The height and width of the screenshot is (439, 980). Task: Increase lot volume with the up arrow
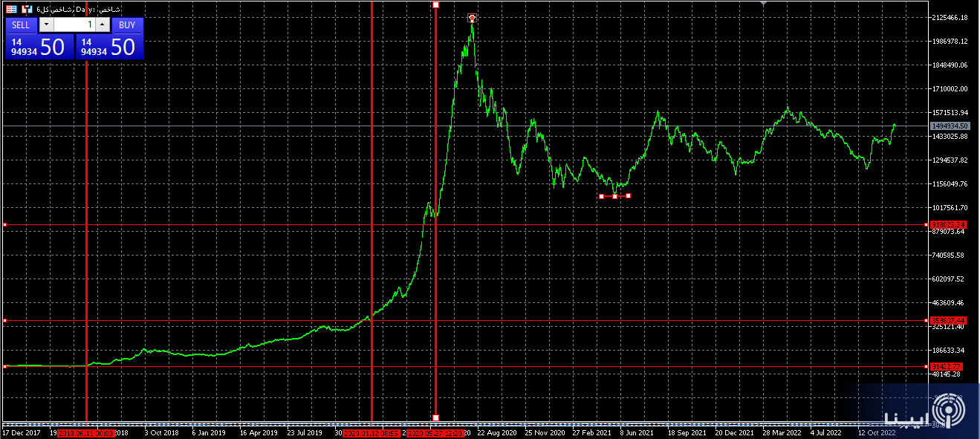103,25
